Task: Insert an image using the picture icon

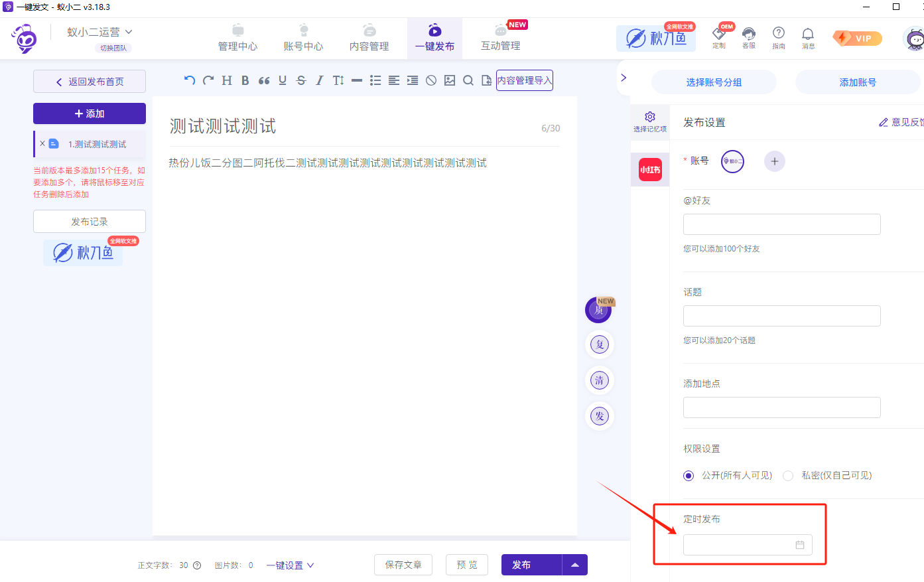Action: pos(450,80)
